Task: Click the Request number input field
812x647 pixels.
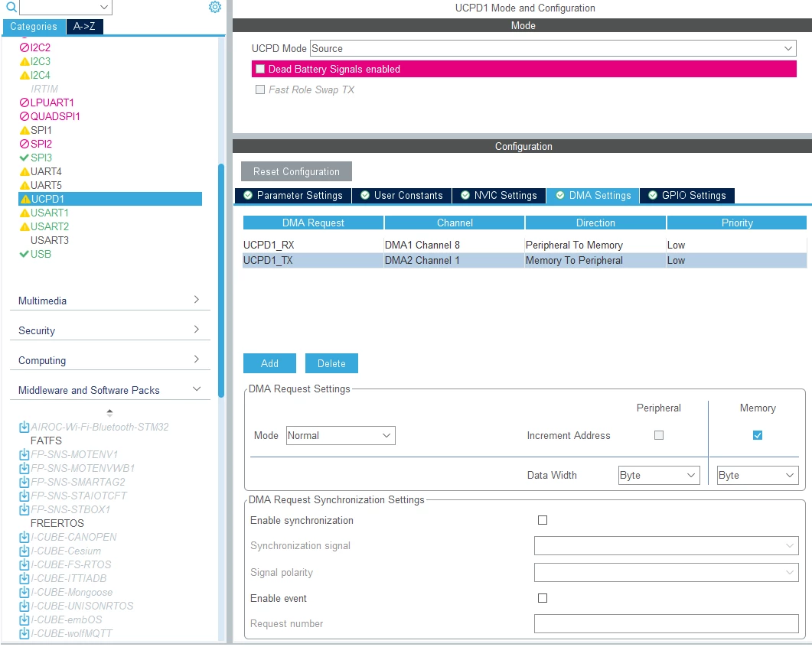Action: click(x=667, y=624)
